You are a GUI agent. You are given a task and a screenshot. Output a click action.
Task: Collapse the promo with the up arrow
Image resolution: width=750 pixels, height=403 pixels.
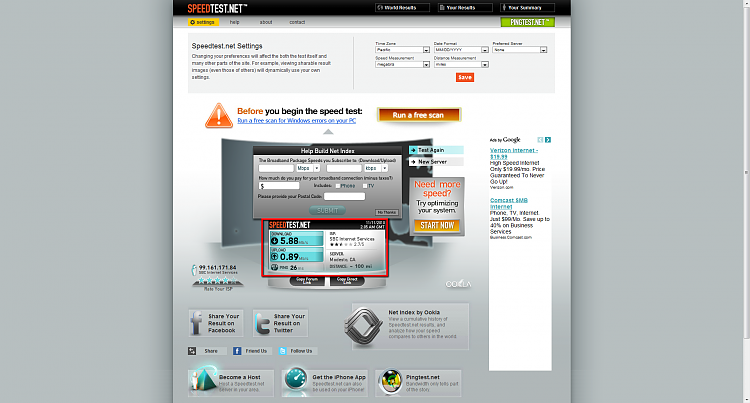pos(328,131)
